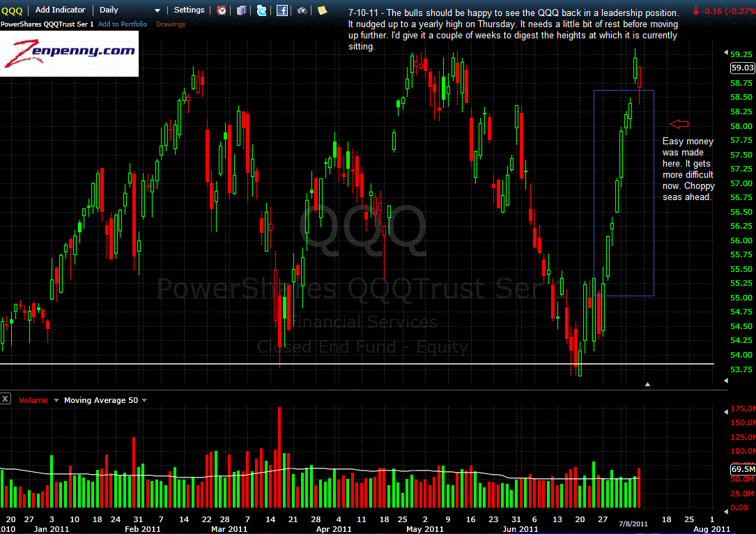Screen dimensions: 756x534
Task: Click the 7-10-11 commentary note text
Action: (514, 30)
